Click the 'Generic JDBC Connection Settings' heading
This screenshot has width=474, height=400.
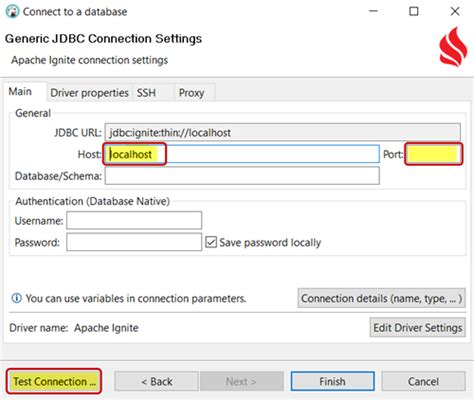tap(103, 39)
